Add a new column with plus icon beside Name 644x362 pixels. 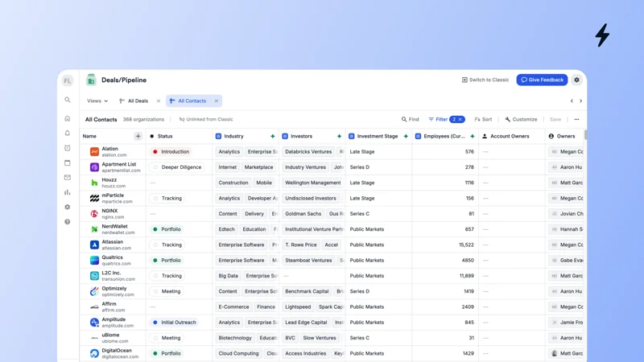coord(138,136)
